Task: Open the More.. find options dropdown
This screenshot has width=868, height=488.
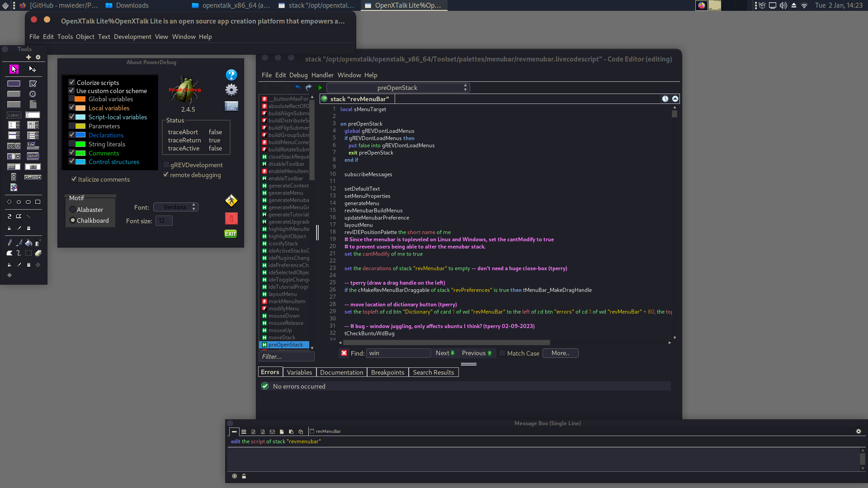Action: coord(561,353)
